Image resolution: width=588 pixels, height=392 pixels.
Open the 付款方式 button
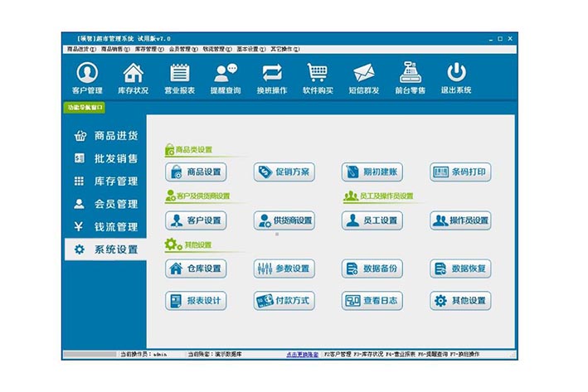point(284,301)
